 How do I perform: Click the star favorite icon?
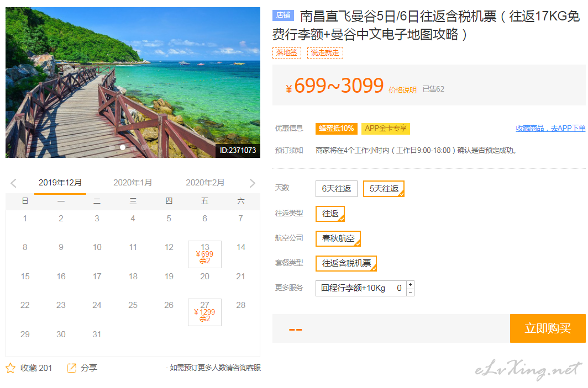[11, 368]
